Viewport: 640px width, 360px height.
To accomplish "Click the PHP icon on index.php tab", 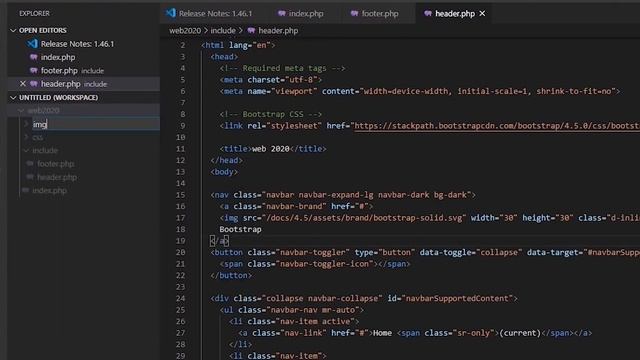I will [x=282, y=13].
